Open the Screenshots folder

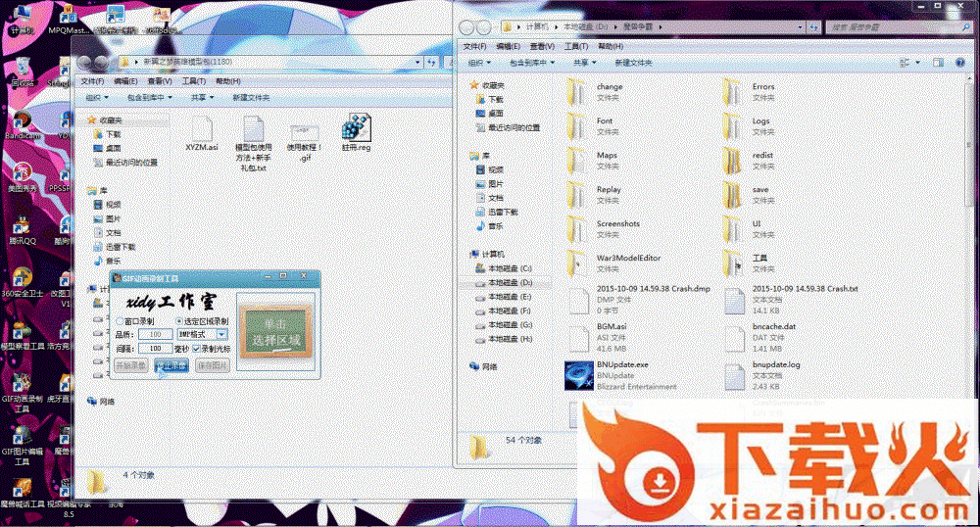coord(603,229)
